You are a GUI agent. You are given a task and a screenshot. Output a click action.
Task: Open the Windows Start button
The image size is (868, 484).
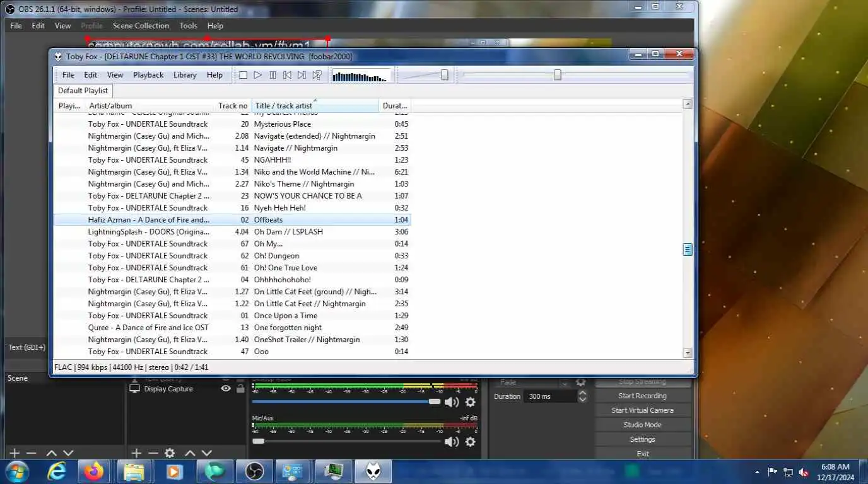(x=17, y=471)
